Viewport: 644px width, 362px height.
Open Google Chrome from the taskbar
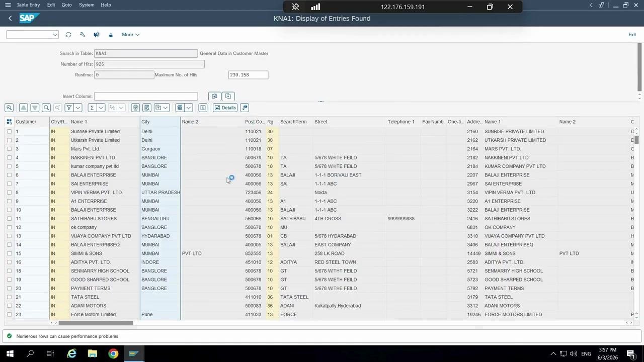(113, 354)
